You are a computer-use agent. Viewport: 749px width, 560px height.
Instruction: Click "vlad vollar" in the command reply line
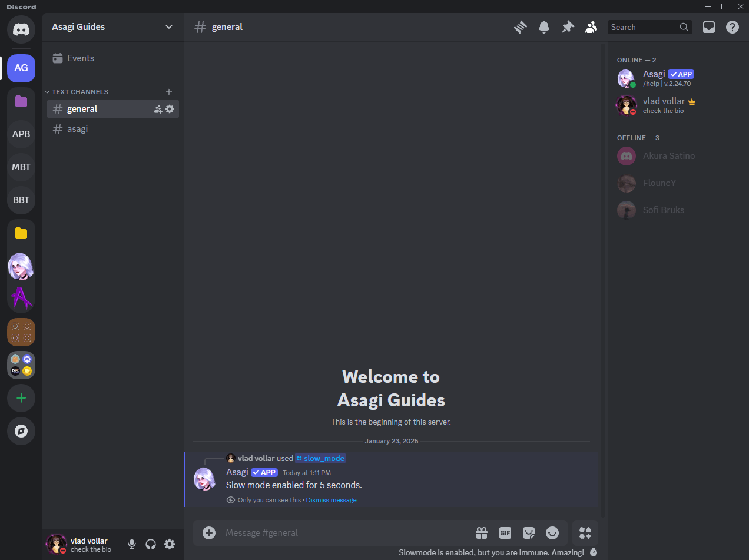click(x=256, y=458)
